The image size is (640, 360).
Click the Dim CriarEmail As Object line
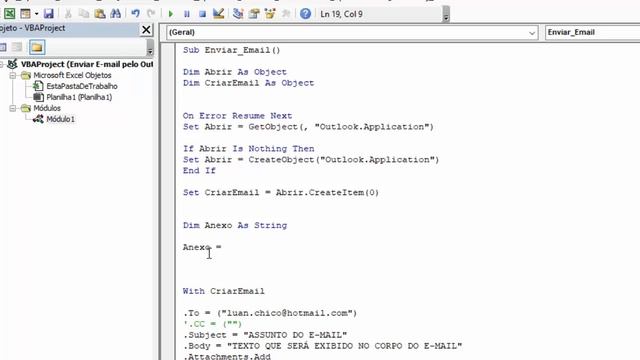(248, 83)
